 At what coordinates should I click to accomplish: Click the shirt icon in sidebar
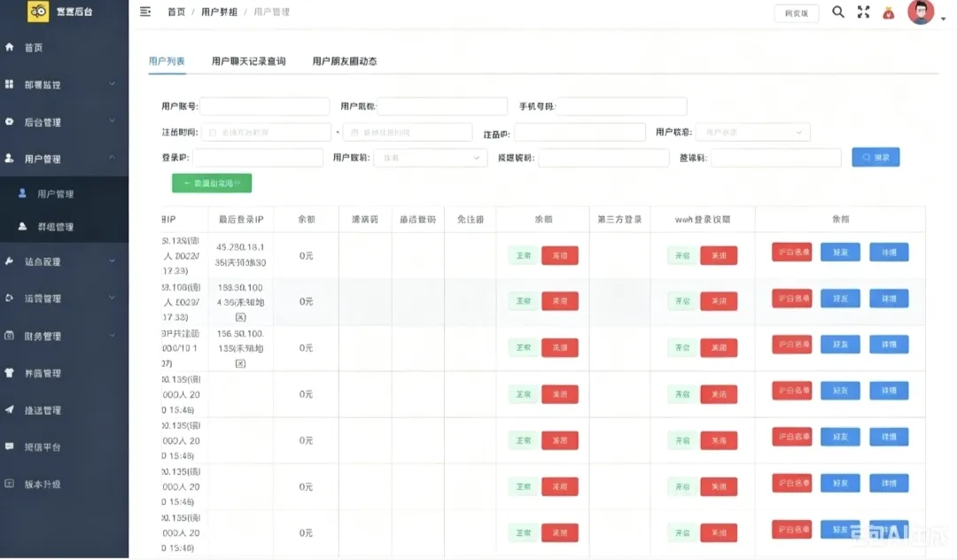9,373
